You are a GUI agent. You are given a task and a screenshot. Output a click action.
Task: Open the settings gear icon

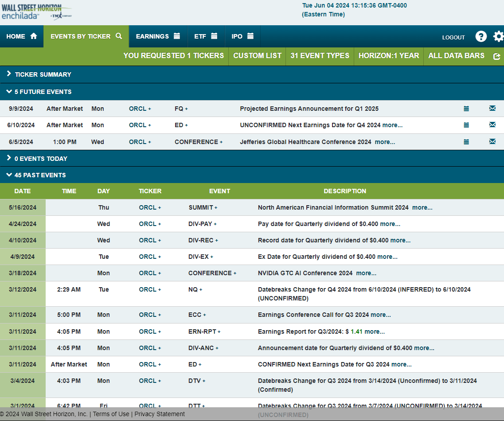[x=499, y=37]
